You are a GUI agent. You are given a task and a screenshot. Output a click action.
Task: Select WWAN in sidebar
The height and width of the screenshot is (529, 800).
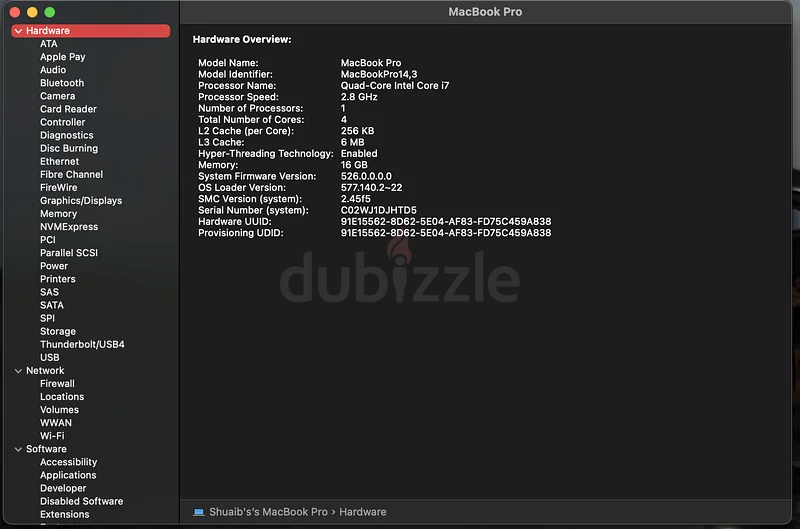[x=56, y=423]
